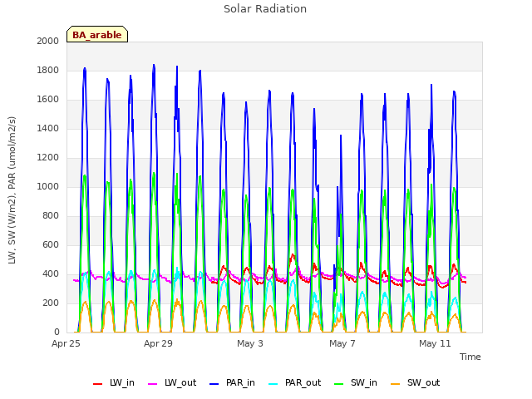Click the magenta LW_out legend swatch
Image resolution: width=532 pixels, height=399 pixels.
[x=153, y=384]
